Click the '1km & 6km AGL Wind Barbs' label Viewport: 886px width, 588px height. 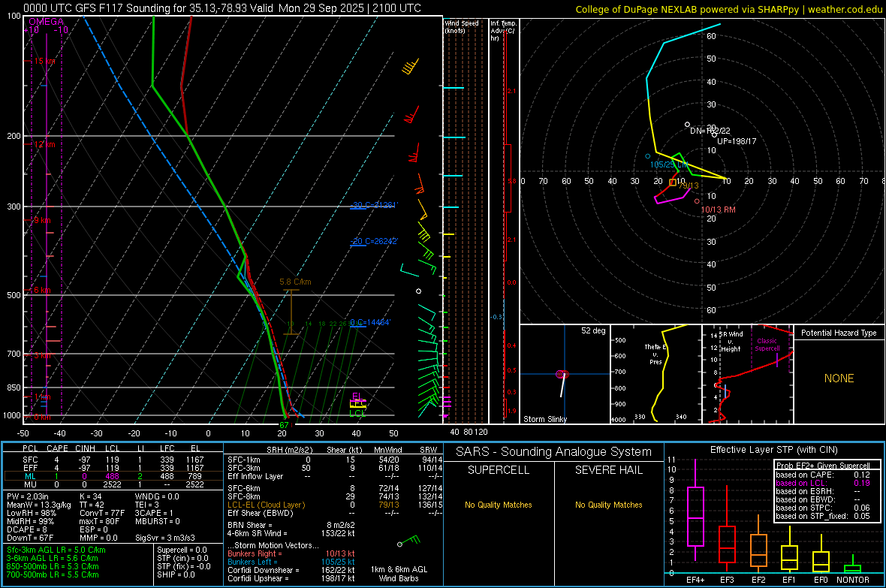pyautogui.click(x=399, y=574)
